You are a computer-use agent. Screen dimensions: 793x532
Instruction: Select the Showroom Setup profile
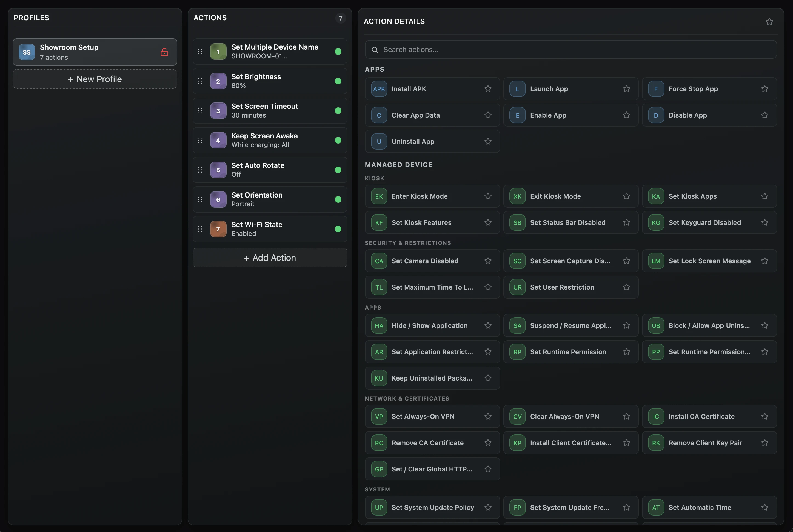coord(95,52)
